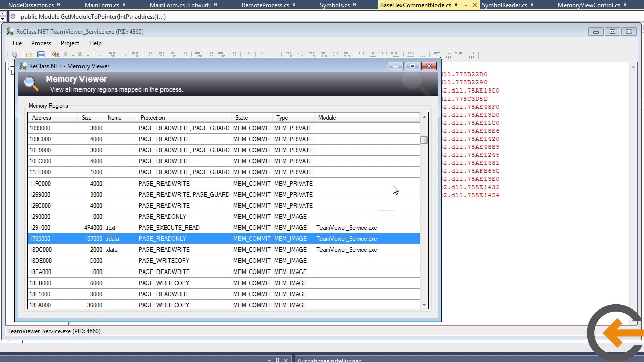Select the memory region row 18FA000
The image size is (644, 362).
(223, 305)
